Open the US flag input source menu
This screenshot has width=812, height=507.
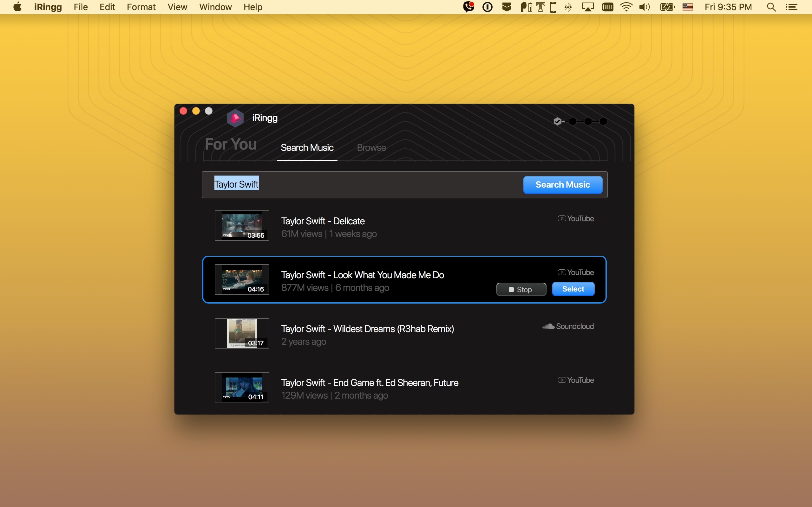point(688,7)
